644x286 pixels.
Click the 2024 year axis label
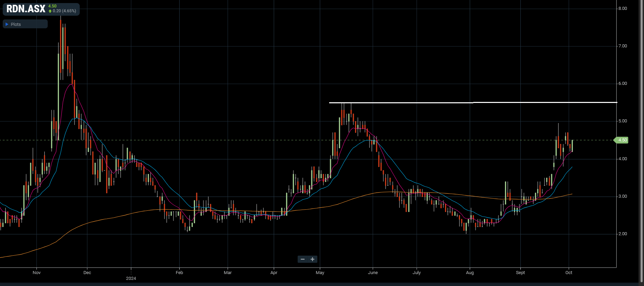coord(131,279)
